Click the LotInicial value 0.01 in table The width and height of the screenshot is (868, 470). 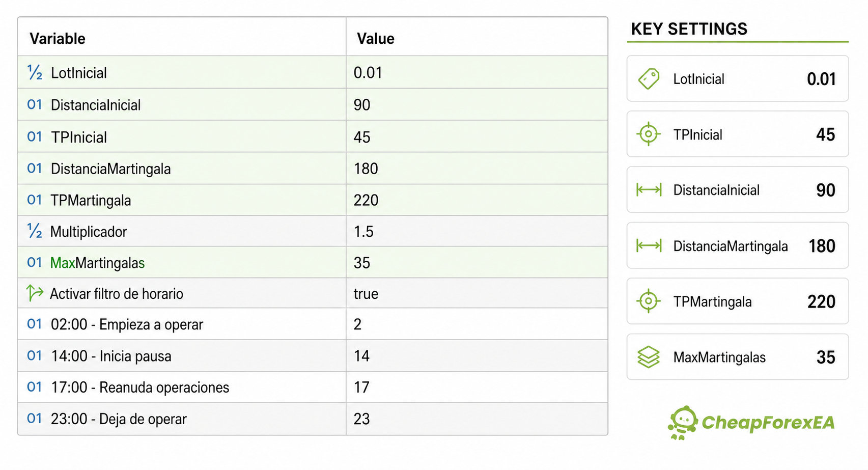[x=368, y=73]
